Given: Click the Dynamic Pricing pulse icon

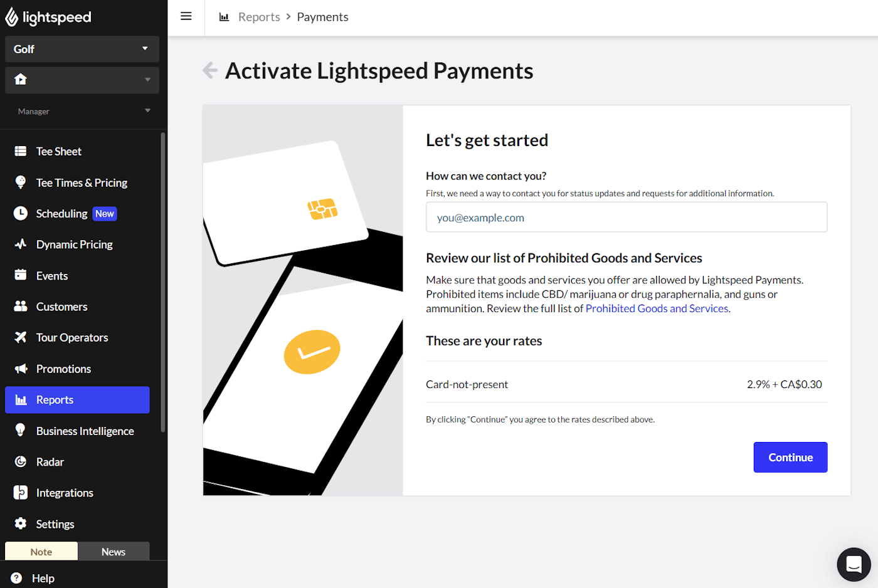Looking at the screenshot, I should 21,244.
